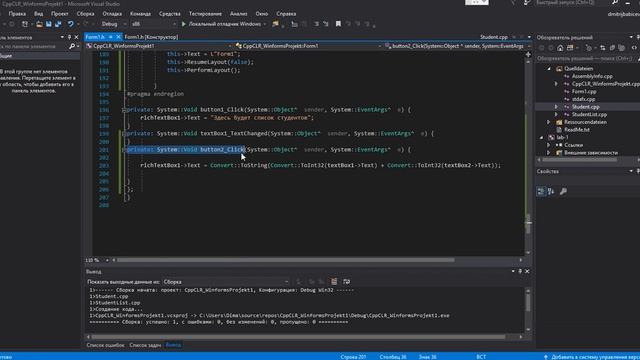Open the Средства menu

[170, 13]
